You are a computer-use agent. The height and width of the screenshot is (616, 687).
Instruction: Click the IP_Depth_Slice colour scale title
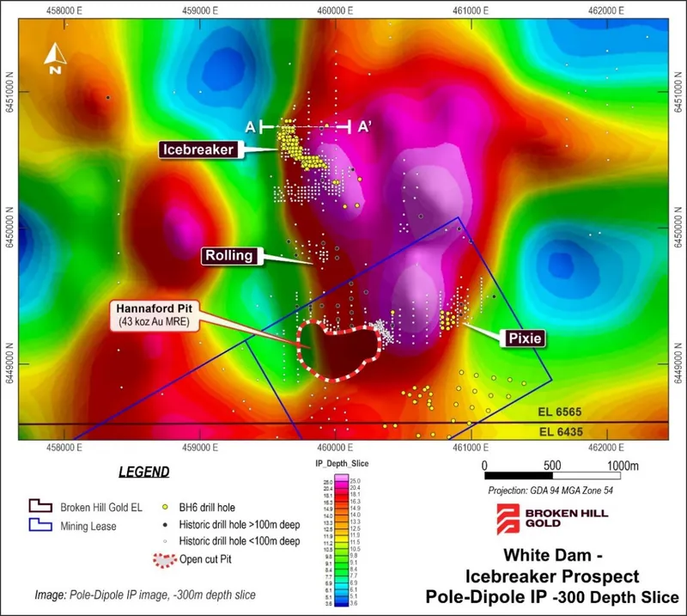point(342,464)
